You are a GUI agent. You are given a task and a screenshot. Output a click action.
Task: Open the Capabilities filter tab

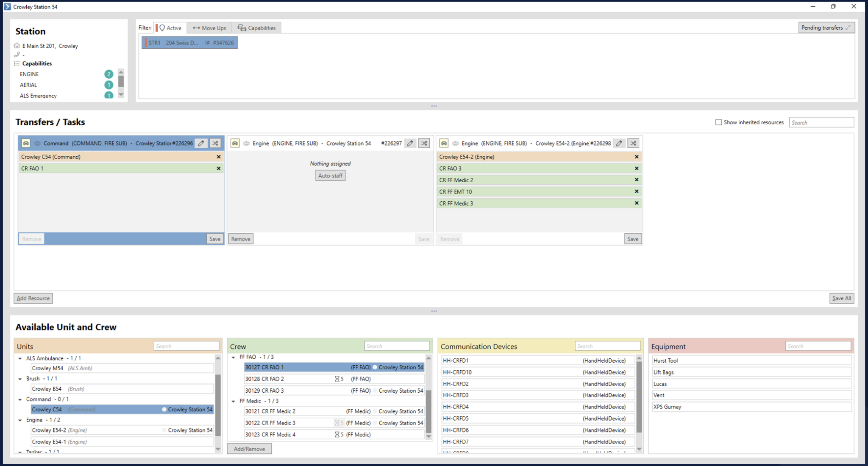click(256, 28)
